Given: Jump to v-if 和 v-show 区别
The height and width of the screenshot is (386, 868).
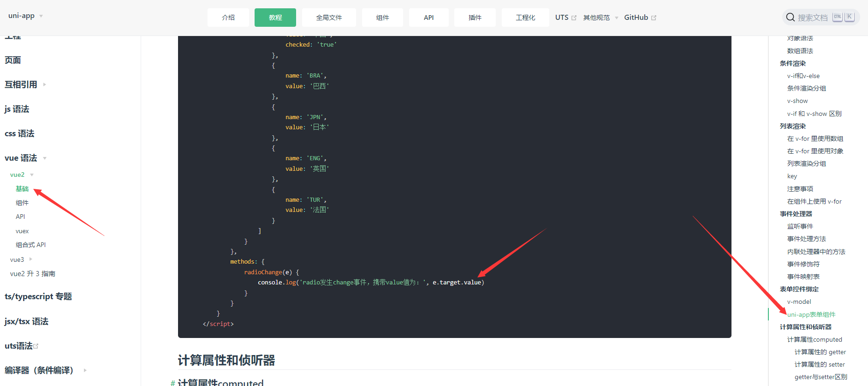Looking at the screenshot, I should pos(814,114).
